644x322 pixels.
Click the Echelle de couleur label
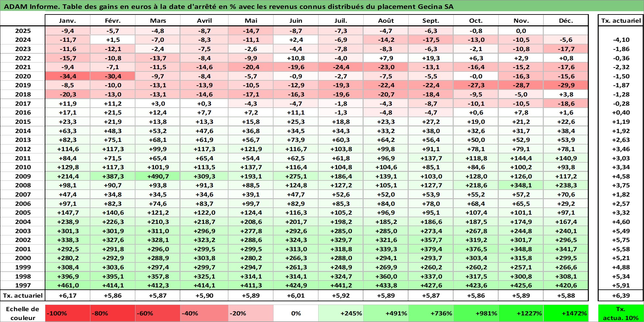[x=23, y=313]
